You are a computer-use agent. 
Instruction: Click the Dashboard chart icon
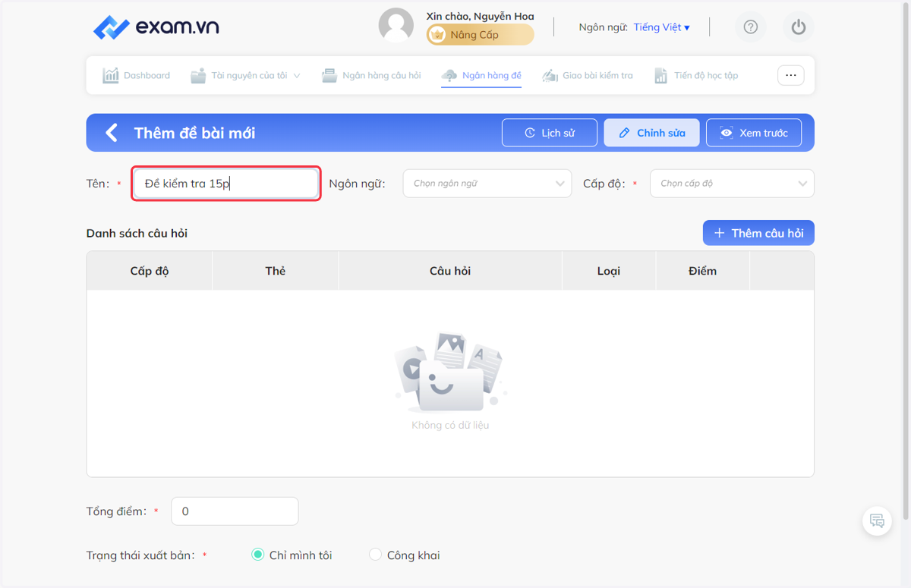coord(111,75)
